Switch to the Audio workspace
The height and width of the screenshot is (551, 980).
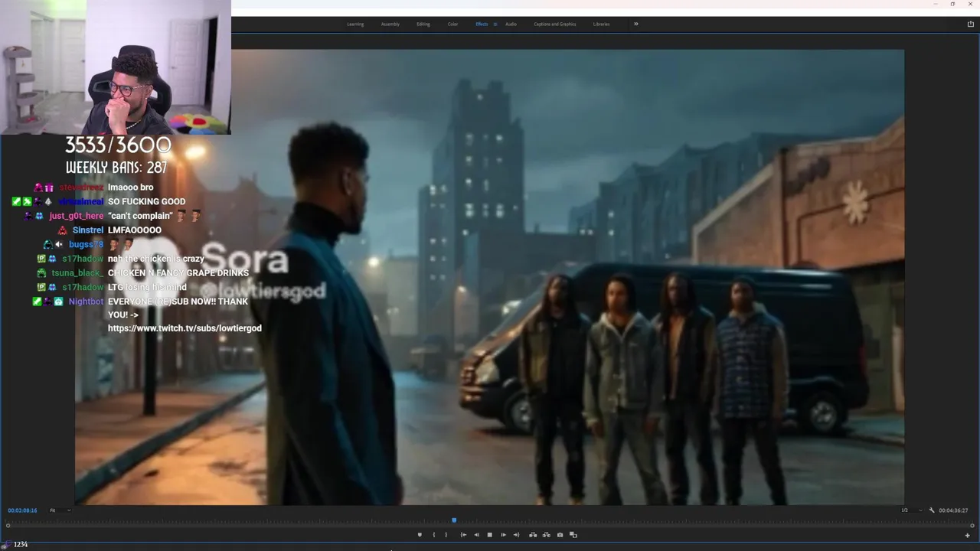[x=511, y=24]
